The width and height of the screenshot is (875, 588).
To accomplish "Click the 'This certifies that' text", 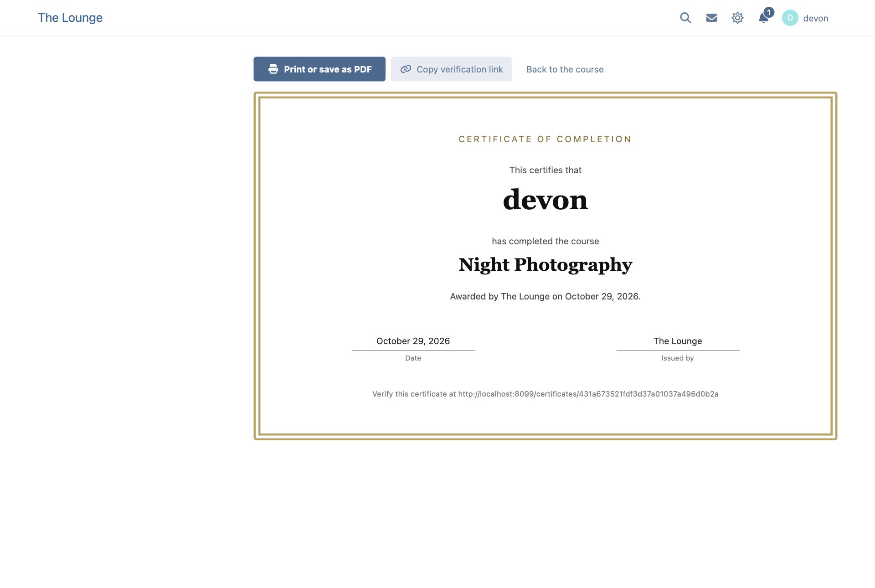I will [x=545, y=170].
